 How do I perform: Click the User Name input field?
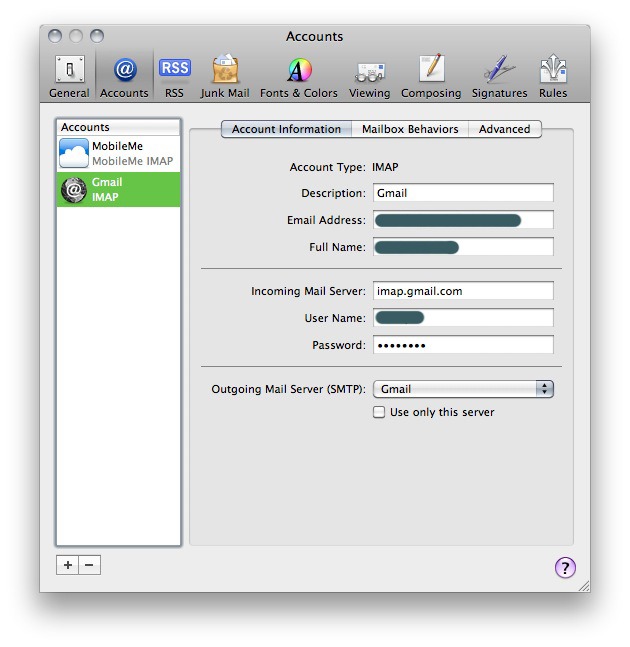(463, 318)
